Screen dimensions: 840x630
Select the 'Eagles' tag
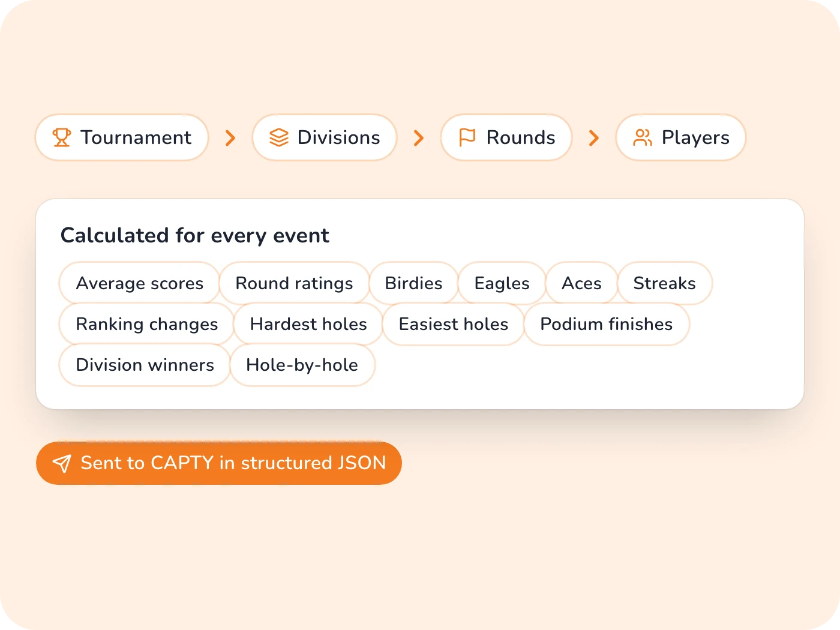(x=502, y=283)
